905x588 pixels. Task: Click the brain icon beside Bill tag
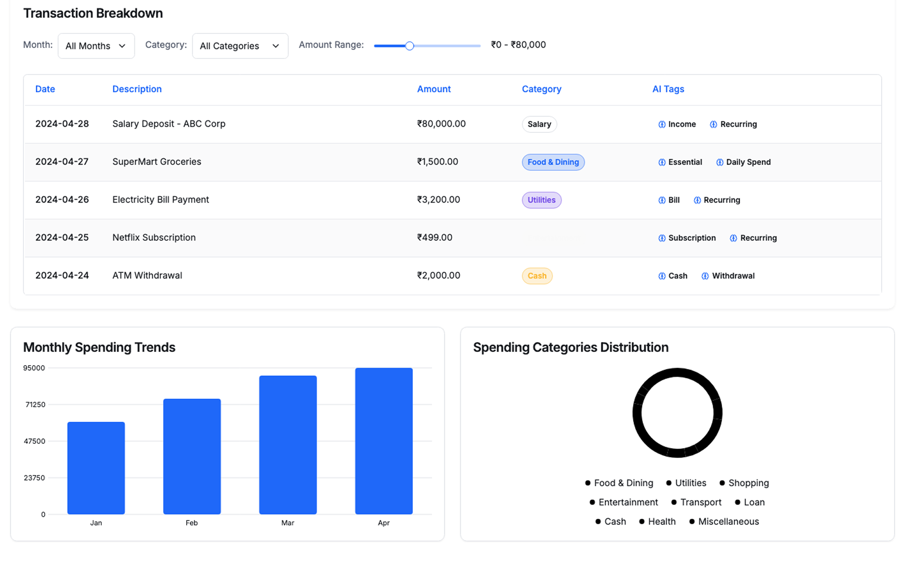tap(662, 200)
